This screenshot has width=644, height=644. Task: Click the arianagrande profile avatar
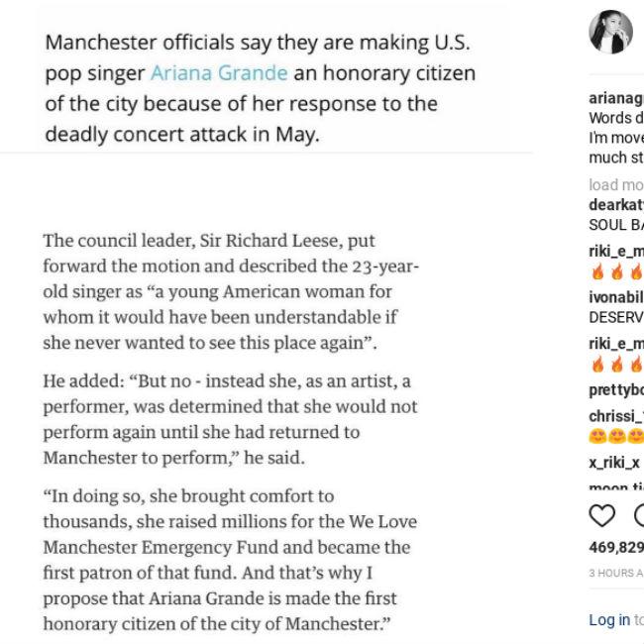click(610, 33)
